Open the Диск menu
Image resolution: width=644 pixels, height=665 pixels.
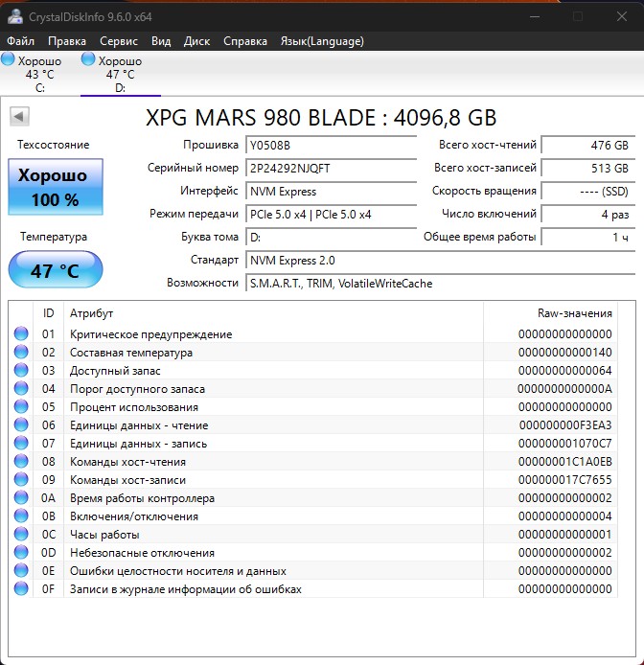[196, 41]
